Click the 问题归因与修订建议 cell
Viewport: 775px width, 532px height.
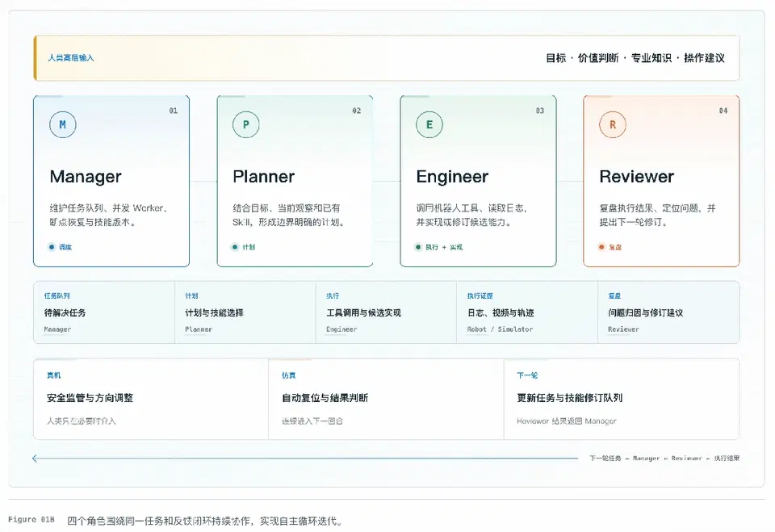click(x=646, y=312)
